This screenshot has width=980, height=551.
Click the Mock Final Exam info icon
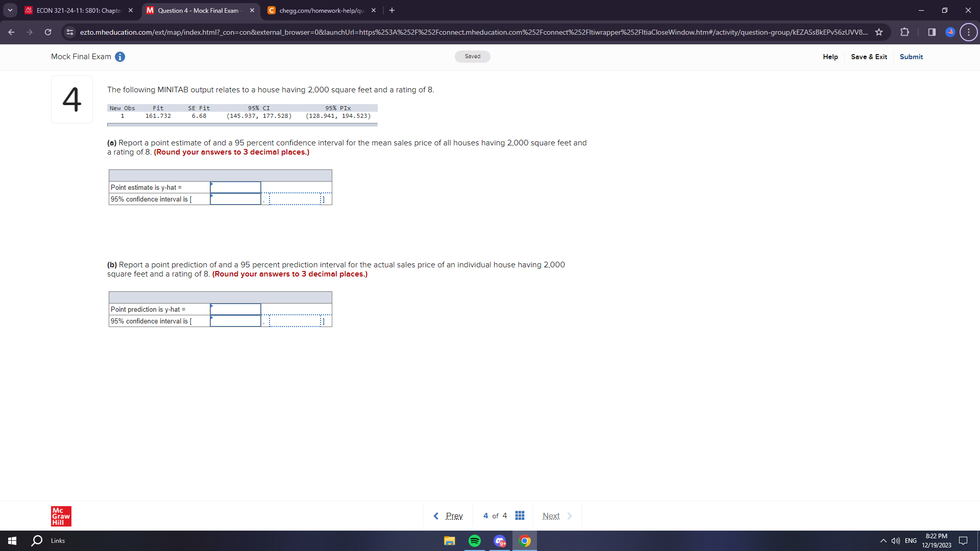120,57
